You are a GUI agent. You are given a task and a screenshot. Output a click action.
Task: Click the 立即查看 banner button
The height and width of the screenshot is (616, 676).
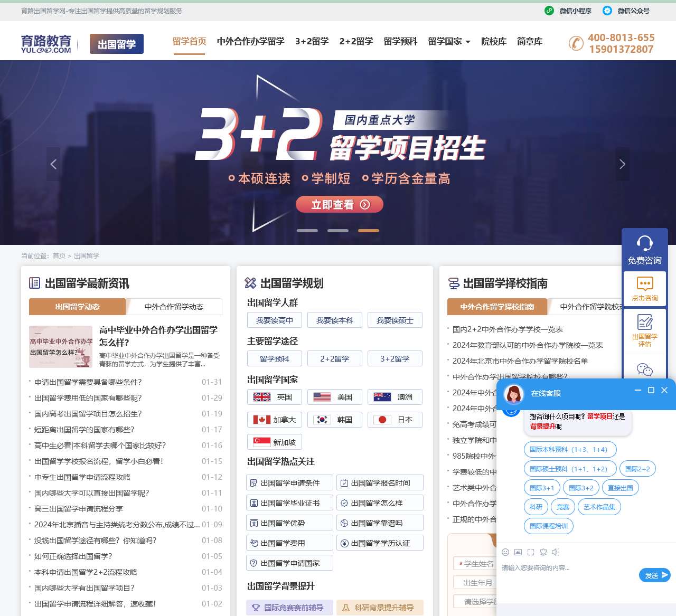[x=340, y=204]
